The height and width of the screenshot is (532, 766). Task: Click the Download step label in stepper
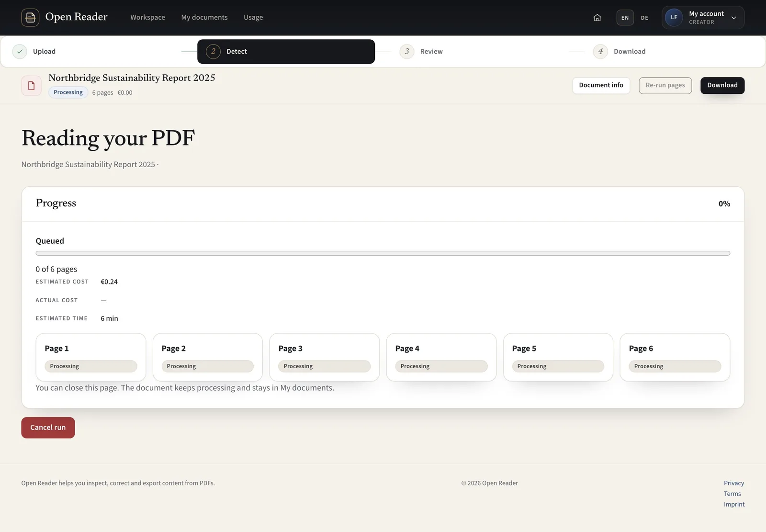[x=630, y=51]
